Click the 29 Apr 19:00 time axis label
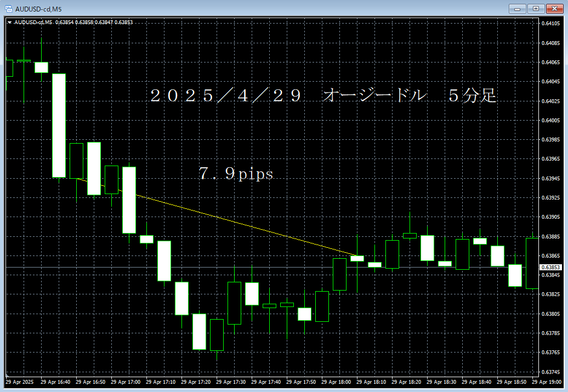The image size is (568, 392). [547, 382]
